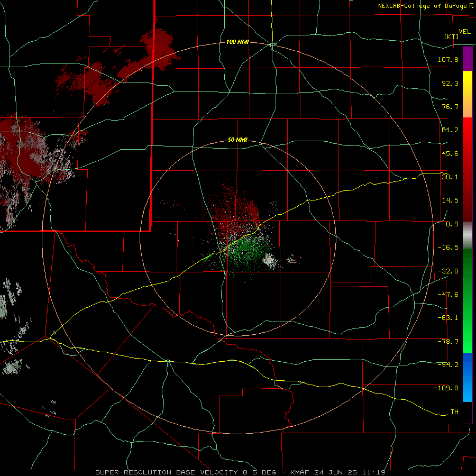Click the -78.7 legend value
This screenshot has height=476, width=476.
(448, 342)
